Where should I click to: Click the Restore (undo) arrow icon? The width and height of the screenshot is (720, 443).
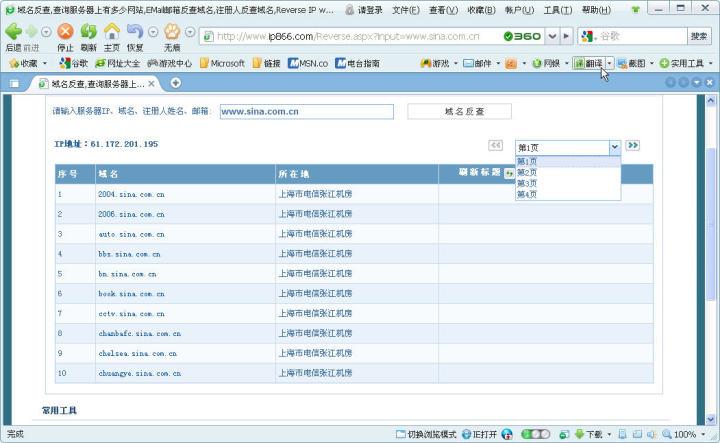click(x=135, y=31)
